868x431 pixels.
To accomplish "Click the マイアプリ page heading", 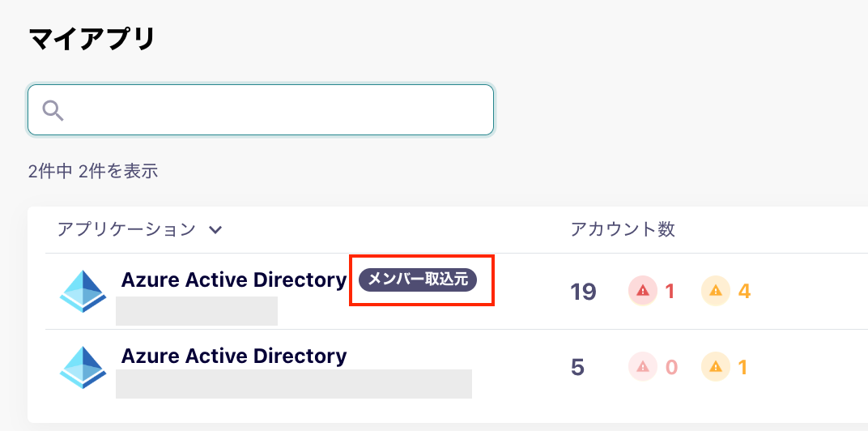I will (x=91, y=40).
